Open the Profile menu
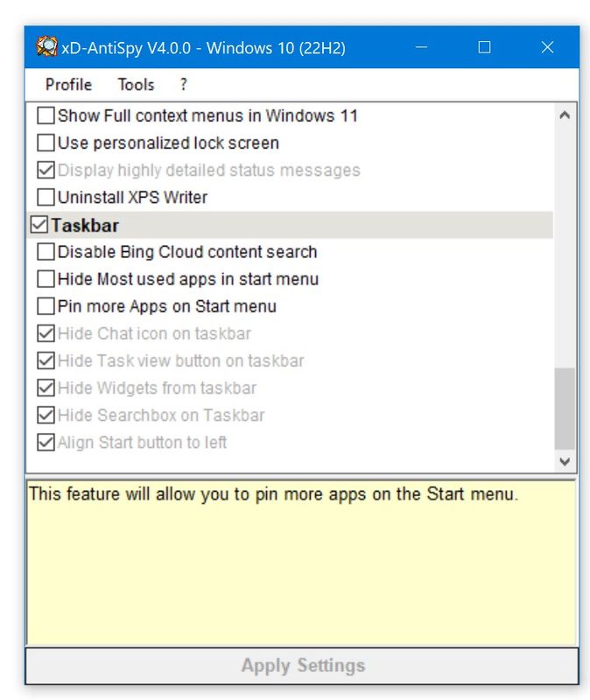The image size is (590, 700). pyautogui.click(x=68, y=85)
